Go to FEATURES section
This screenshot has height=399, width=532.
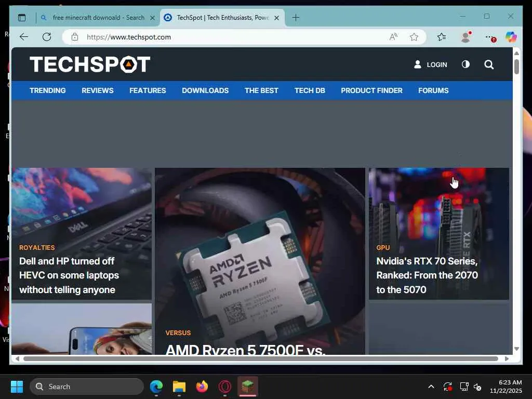pos(148,90)
